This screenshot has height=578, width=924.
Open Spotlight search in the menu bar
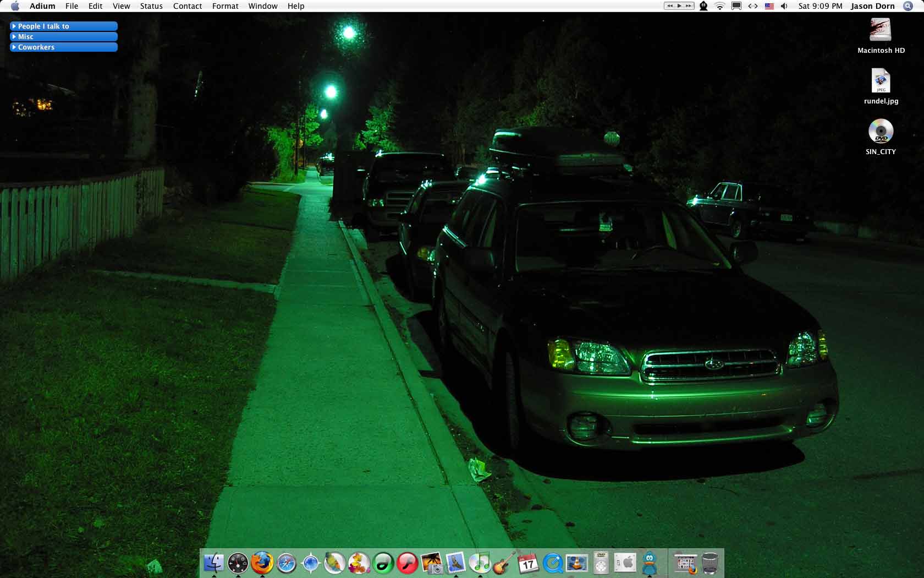tap(908, 6)
